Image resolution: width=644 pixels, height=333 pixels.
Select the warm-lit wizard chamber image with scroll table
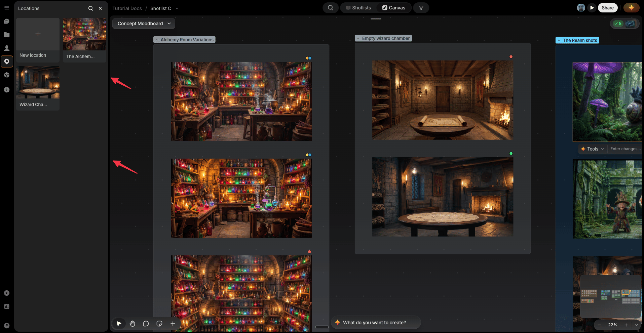click(x=443, y=100)
